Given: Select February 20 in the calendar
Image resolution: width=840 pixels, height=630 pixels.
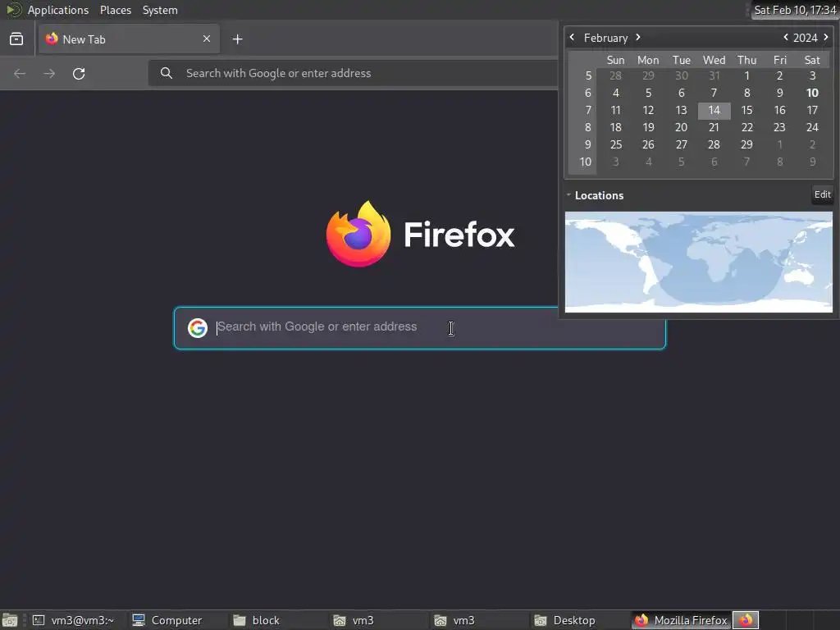Looking at the screenshot, I should (682, 127).
